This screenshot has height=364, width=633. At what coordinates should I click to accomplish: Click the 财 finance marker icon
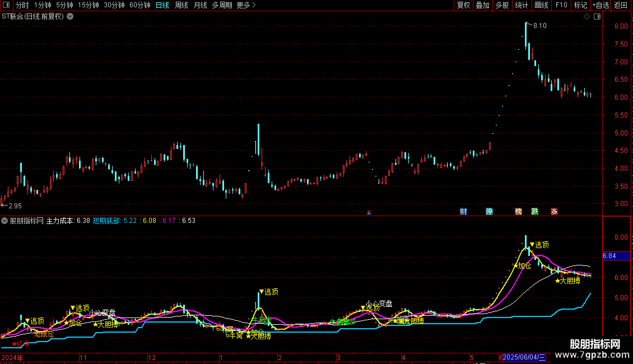(x=463, y=212)
